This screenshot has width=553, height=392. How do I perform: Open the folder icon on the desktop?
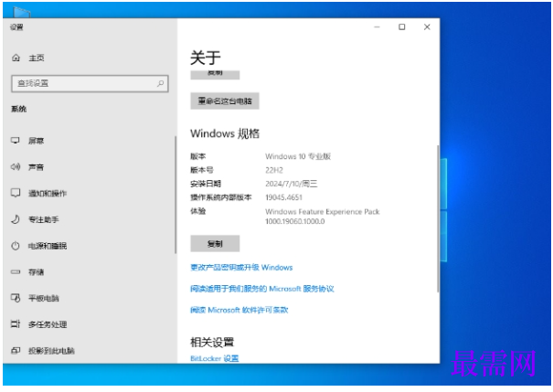tap(22, 11)
